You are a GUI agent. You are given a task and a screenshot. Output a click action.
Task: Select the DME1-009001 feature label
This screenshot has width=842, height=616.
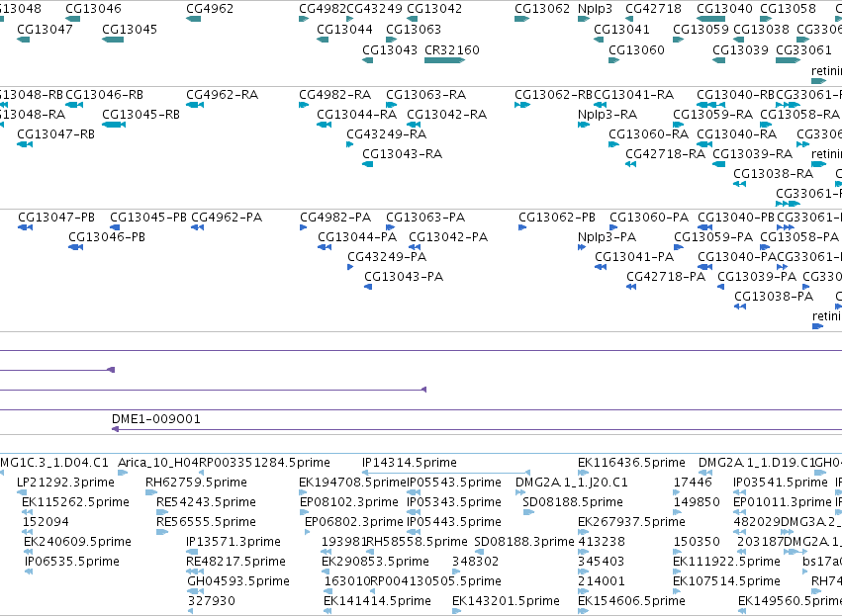[x=156, y=419]
